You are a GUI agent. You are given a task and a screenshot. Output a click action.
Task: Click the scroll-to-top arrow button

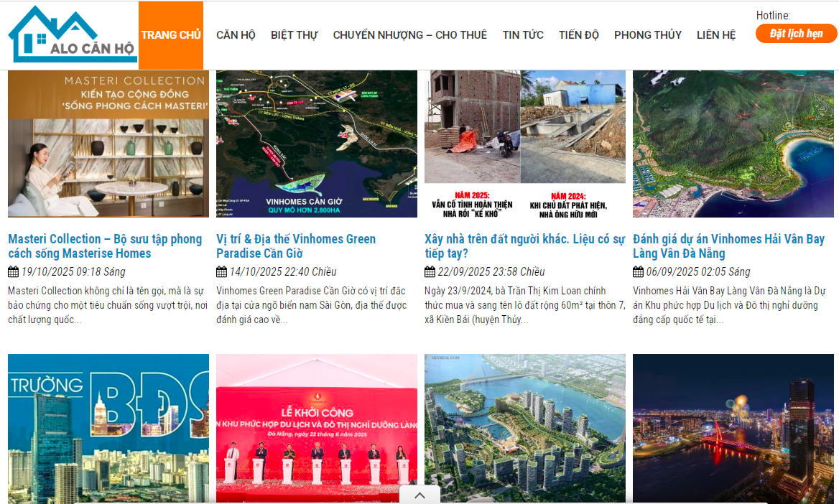coord(419,495)
